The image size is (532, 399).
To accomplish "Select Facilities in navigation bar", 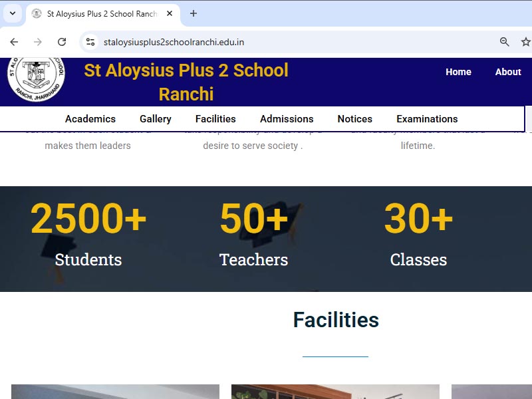I will pos(215,119).
